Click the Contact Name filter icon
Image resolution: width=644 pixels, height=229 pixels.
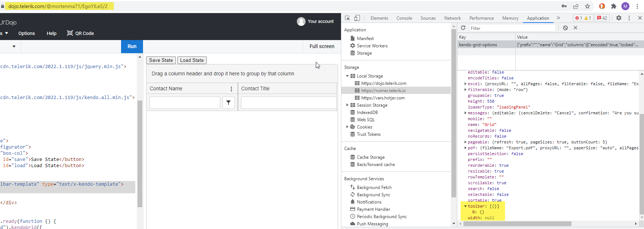(228, 103)
